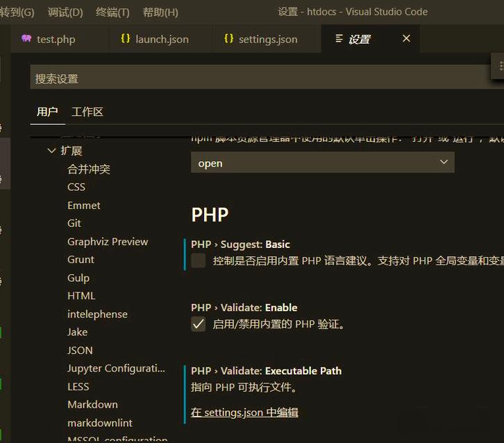
Task: Select intelephense in the settings tree
Action: 97,315
